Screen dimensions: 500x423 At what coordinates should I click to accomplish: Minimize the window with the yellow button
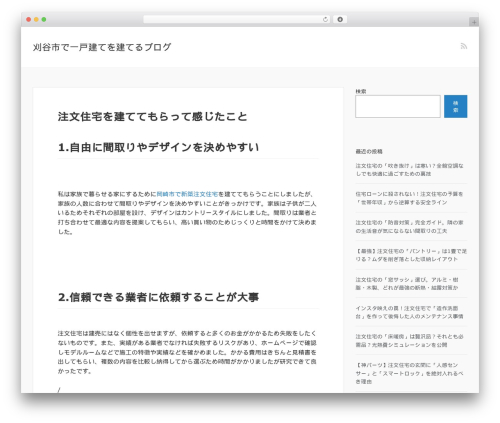pos(36,20)
